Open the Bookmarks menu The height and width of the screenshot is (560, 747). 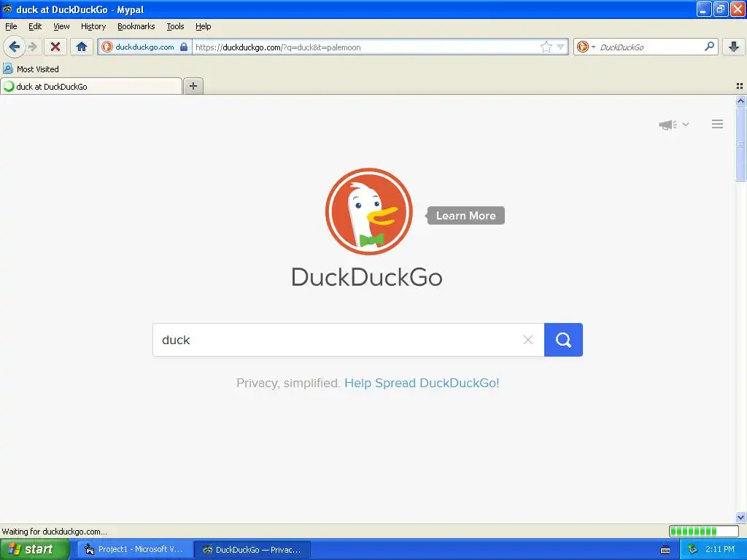click(136, 26)
